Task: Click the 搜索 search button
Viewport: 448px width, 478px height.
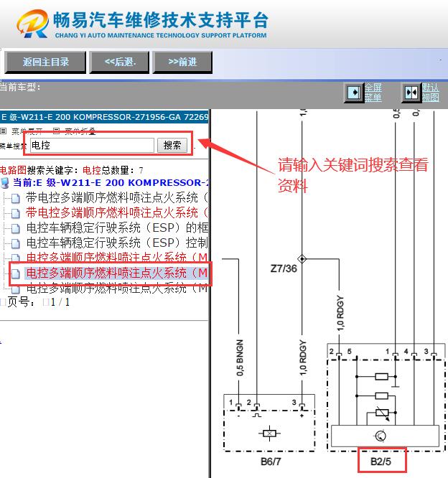Action: pyautogui.click(x=172, y=145)
